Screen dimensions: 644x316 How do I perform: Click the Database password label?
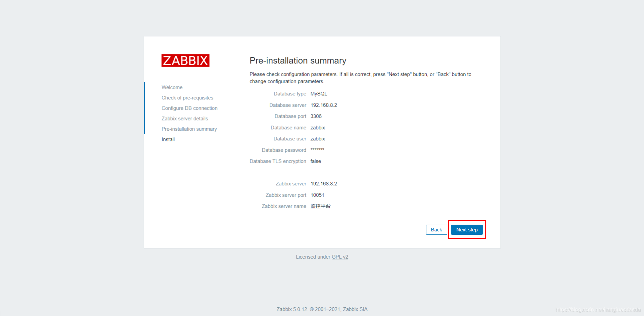point(284,150)
